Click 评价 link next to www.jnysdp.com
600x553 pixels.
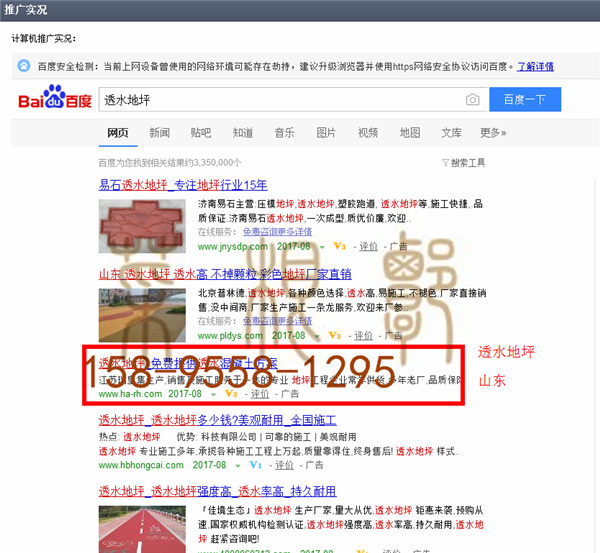click(x=368, y=246)
